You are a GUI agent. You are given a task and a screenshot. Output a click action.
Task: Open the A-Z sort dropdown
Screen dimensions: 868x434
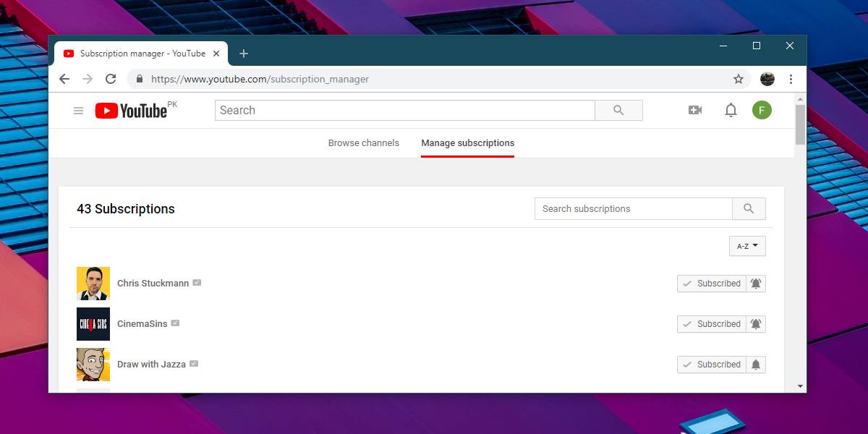tap(747, 246)
